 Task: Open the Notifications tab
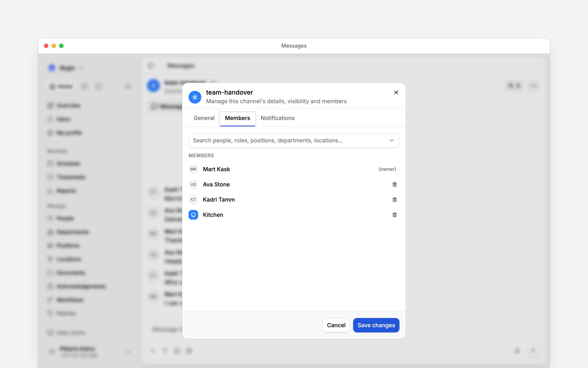tap(277, 118)
